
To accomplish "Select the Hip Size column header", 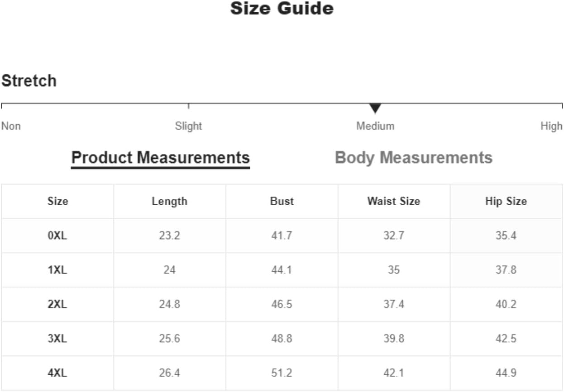I will pos(506,201).
